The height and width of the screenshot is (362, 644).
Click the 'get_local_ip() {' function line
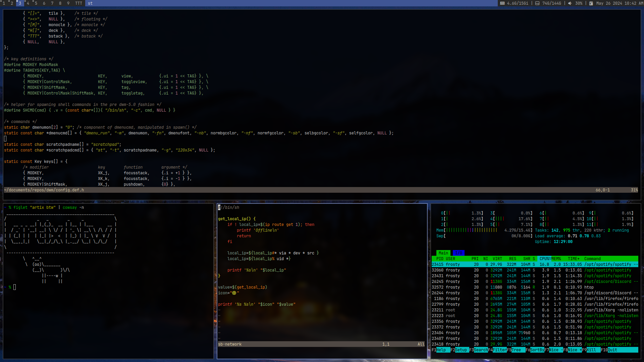point(237,219)
